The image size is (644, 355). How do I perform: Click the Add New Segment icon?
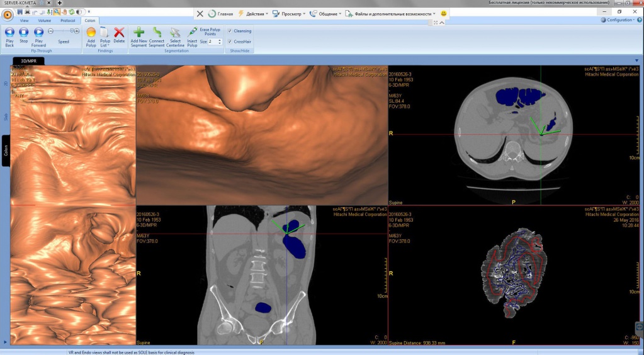coord(138,33)
